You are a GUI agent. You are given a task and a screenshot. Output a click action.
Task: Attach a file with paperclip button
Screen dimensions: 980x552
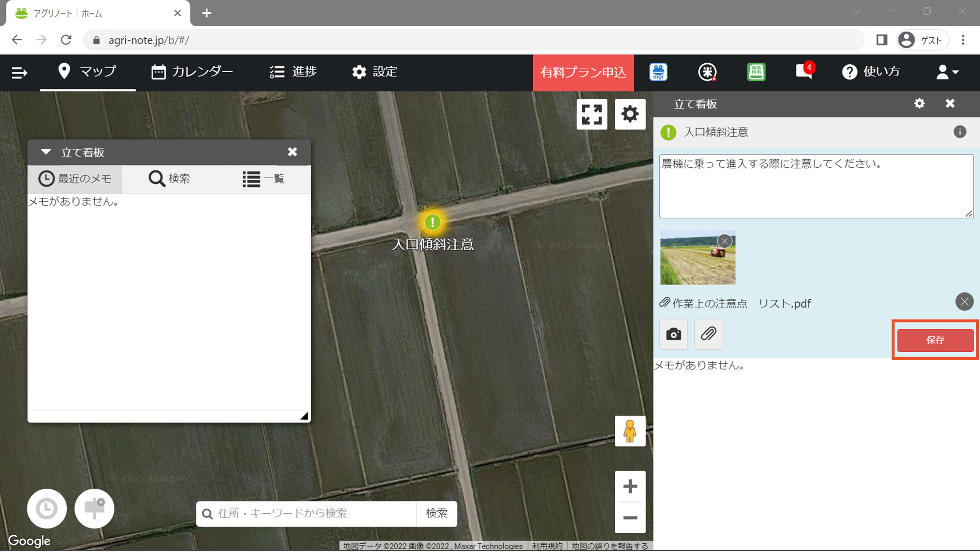[x=708, y=335]
